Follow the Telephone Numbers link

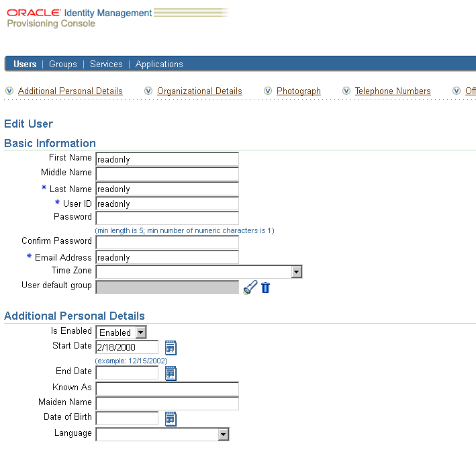393,91
